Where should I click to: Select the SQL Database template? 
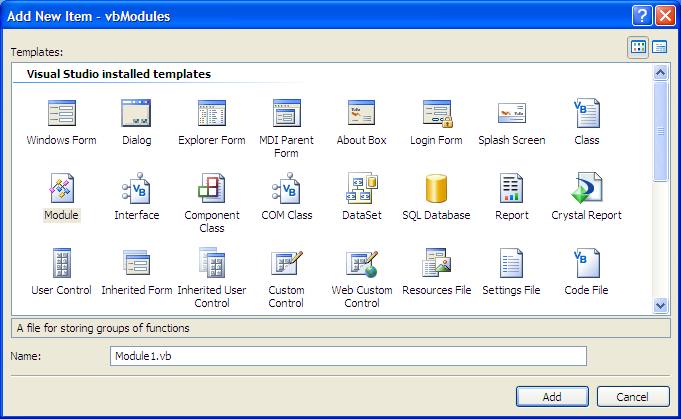click(436, 189)
